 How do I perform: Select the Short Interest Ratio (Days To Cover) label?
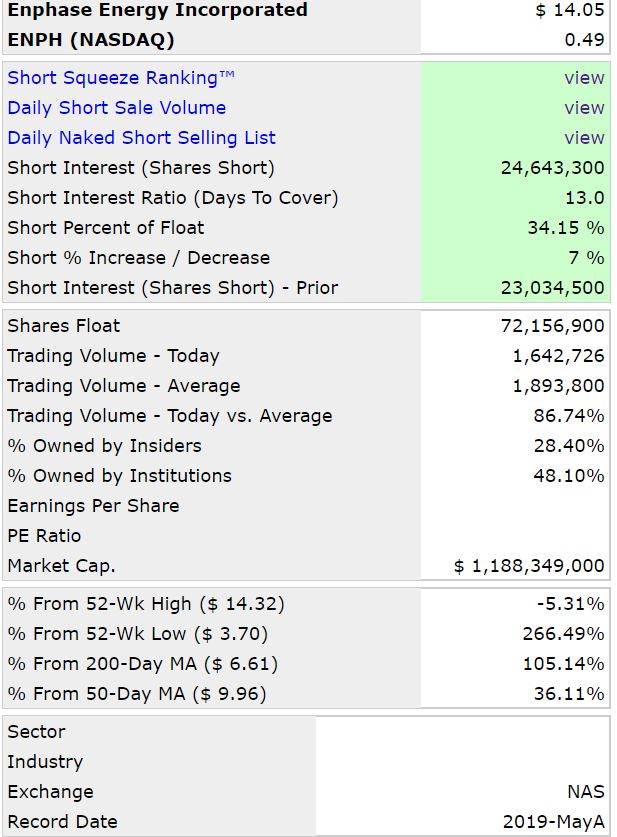point(172,198)
